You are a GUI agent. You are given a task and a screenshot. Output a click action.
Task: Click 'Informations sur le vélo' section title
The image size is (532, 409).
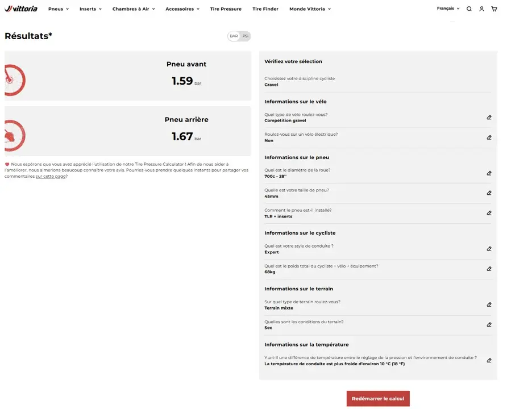[296, 102]
